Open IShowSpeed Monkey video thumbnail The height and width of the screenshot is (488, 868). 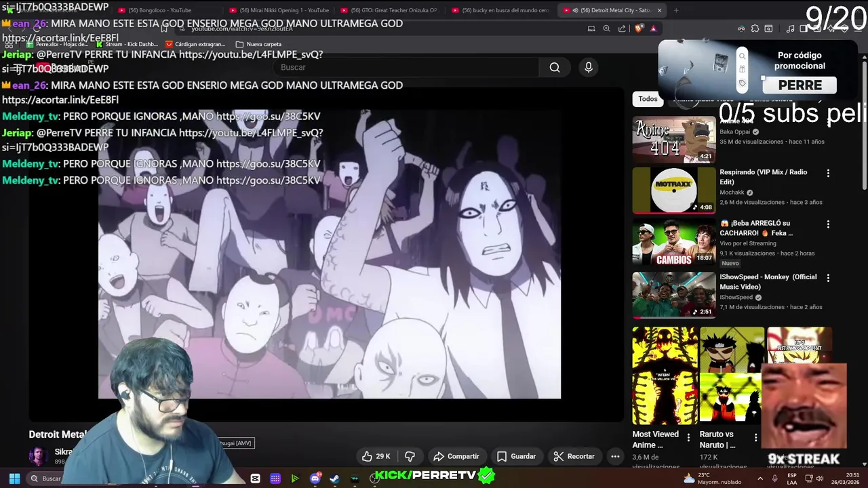(x=674, y=295)
